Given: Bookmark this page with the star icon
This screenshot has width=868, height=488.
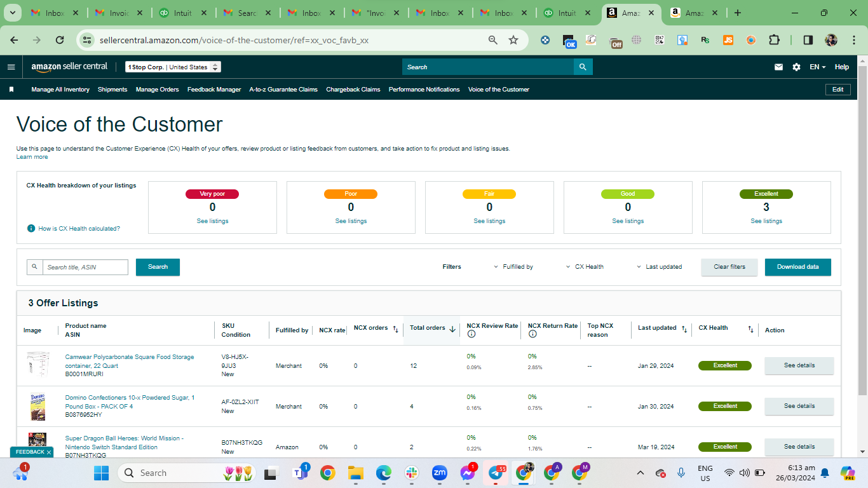Looking at the screenshot, I should [513, 40].
